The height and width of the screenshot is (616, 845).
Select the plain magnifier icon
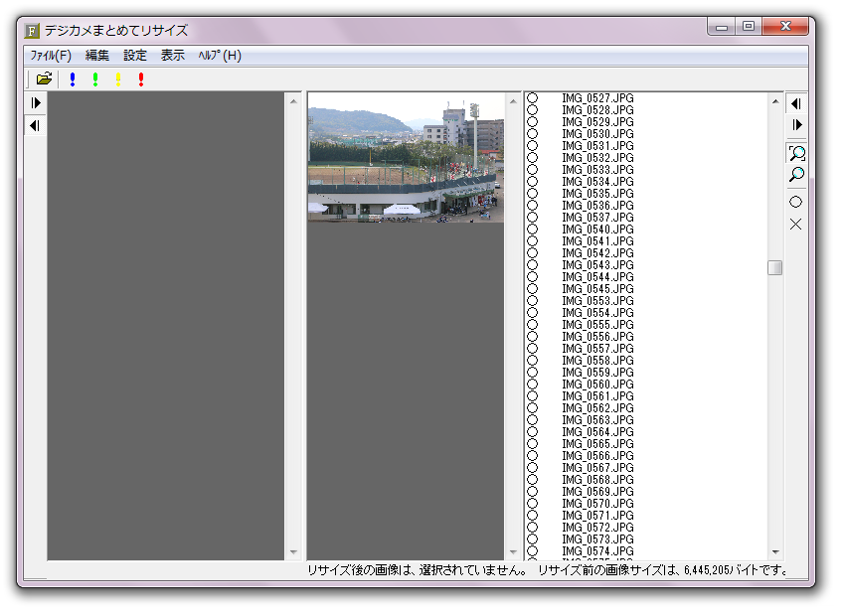tap(796, 175)
